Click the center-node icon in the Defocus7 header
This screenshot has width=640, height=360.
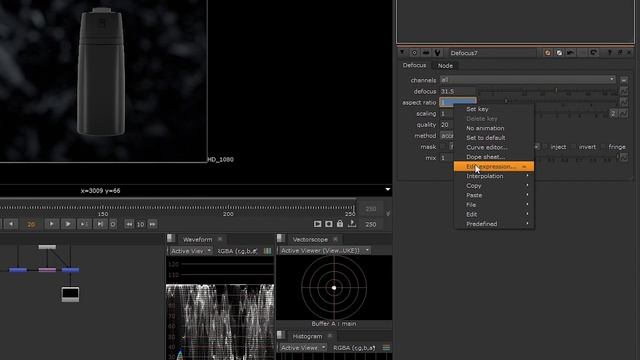point(414,53)
